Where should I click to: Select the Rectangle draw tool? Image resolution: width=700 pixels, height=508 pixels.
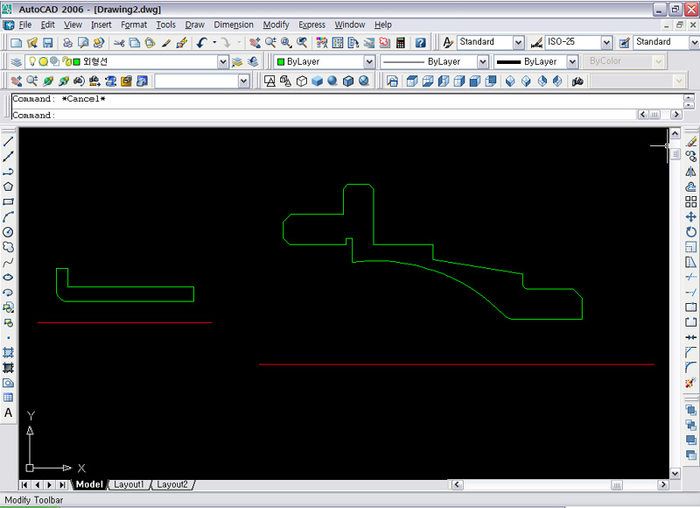click(8, 202)
